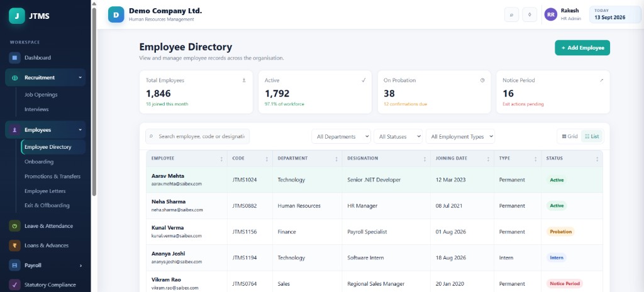Open the All Statuses dropdown
Screen dimensions: 644x292
pos(398,136)
